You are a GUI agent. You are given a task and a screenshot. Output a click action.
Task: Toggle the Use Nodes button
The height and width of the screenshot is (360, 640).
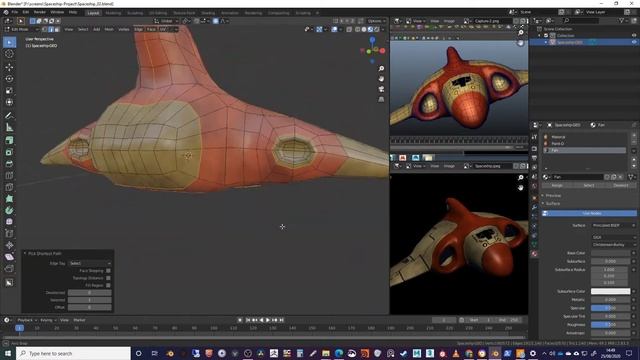pyautogui.click(x=589, y=213)
